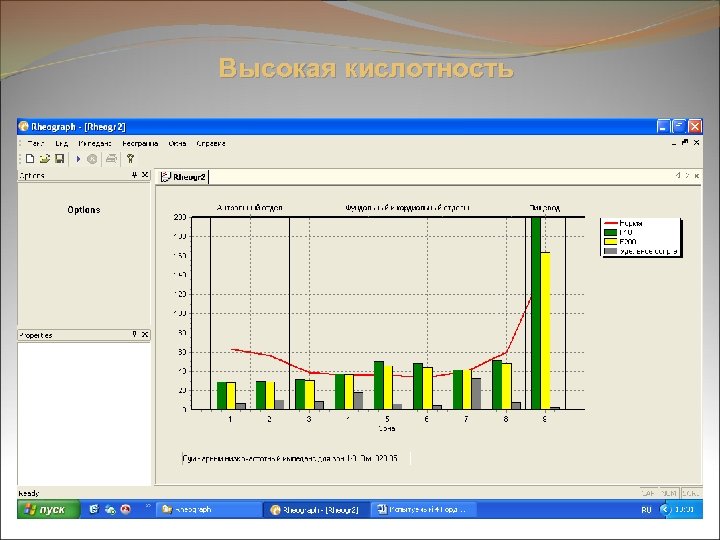This screenshot has width=720, height=540.
Task: Open the Вид menu
Action: (x=62, y=143)
